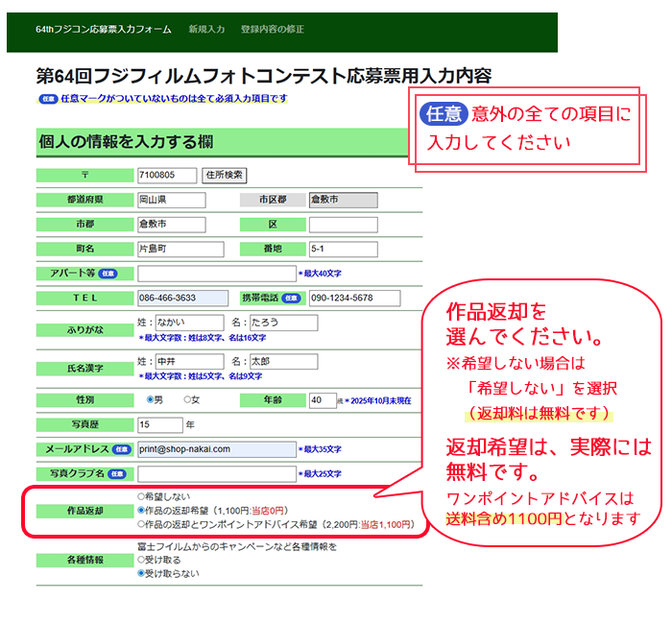Open the 新規入力 menu item
Image resolution: width=672 pixels, height=624 pixels.
pos(206,29)
